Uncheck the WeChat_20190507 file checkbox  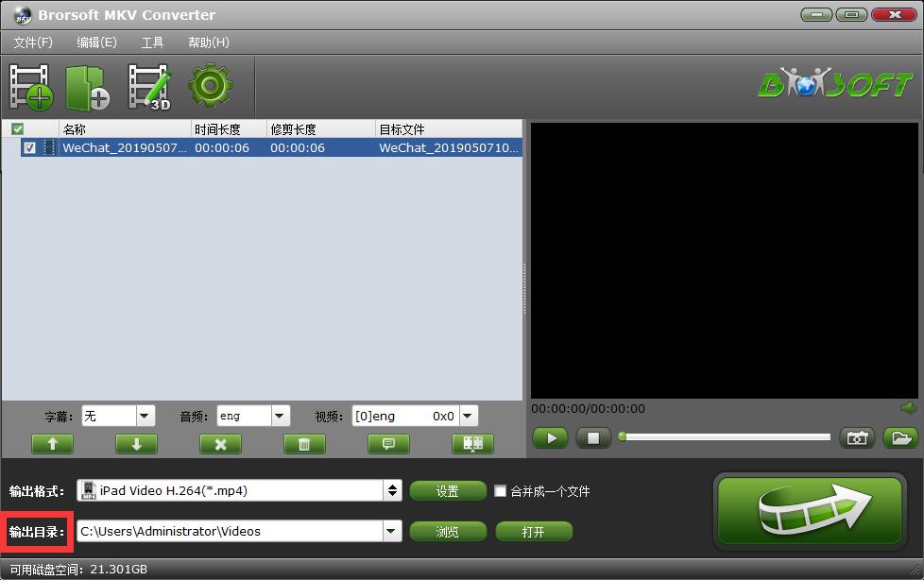(31, 147)
